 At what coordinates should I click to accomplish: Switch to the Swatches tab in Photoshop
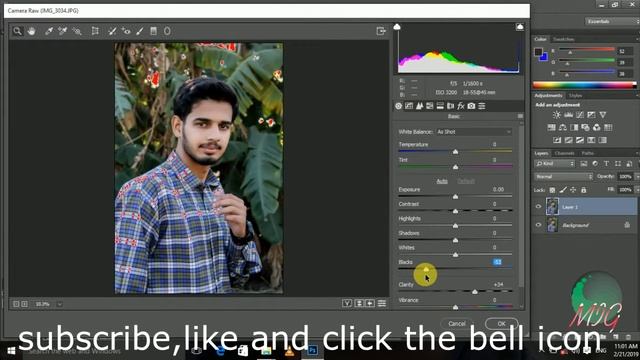pyautogui.click(x=563, y=39)
